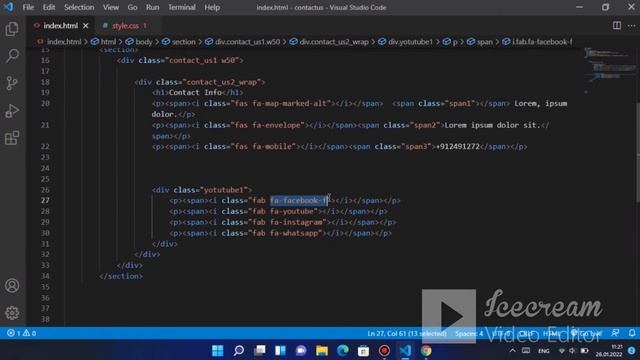
Task: Open the Help menu
Action: pos(212,7)
